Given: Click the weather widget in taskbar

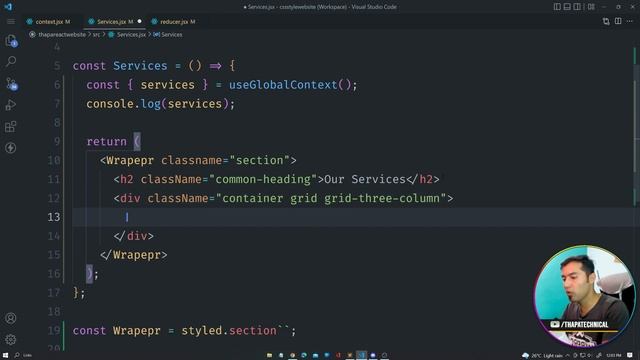Looking at the screenshot, I should (542, 356).
